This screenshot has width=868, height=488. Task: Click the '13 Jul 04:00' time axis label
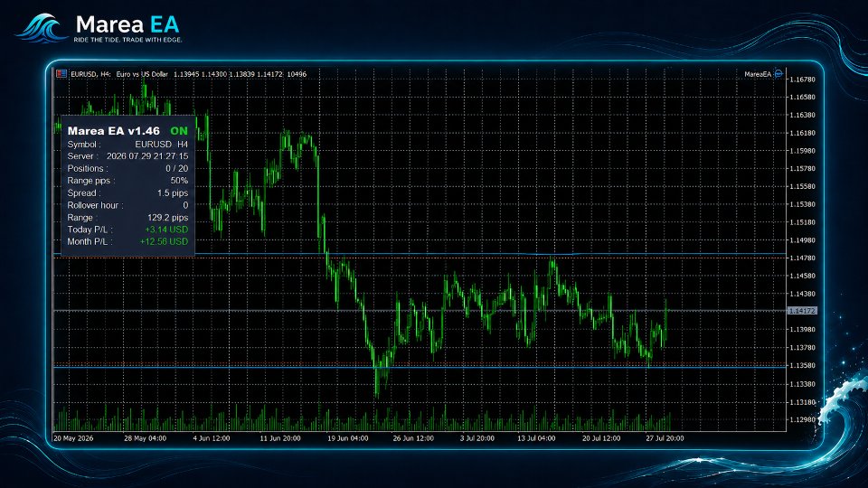536,438
